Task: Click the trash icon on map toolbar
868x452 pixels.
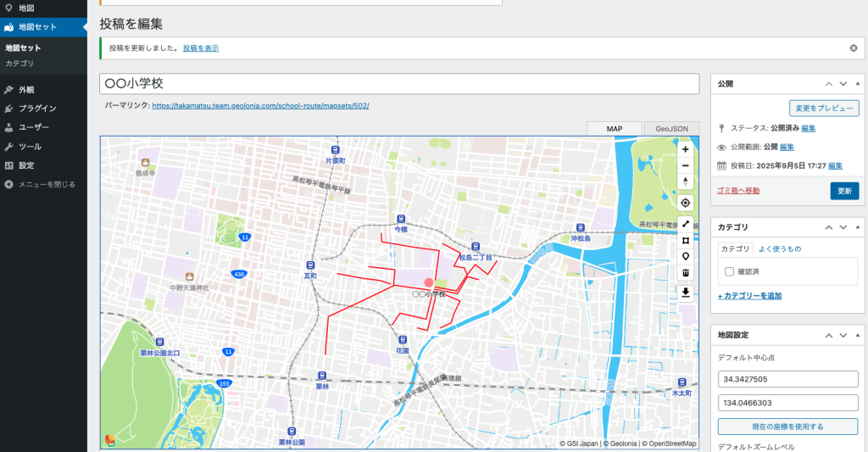Action: coord(685,273)
